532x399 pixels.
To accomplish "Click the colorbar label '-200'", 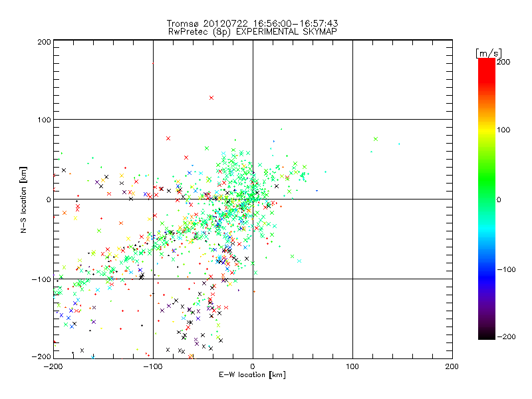I will point(506,336).
